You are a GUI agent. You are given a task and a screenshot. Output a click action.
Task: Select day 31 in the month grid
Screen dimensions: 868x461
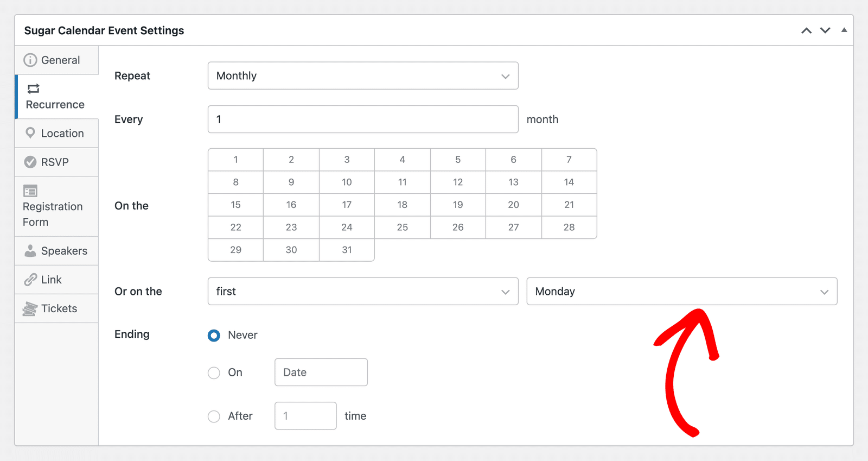tap(347, 250)
